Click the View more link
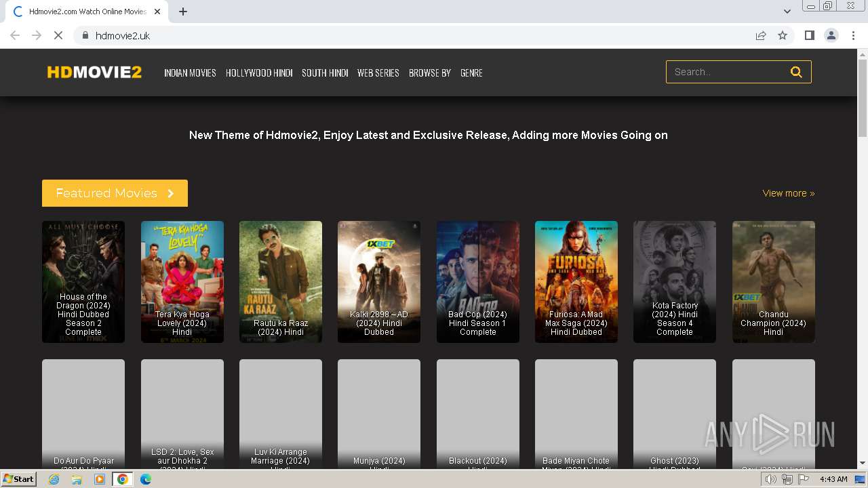 (x=789, y=193)
